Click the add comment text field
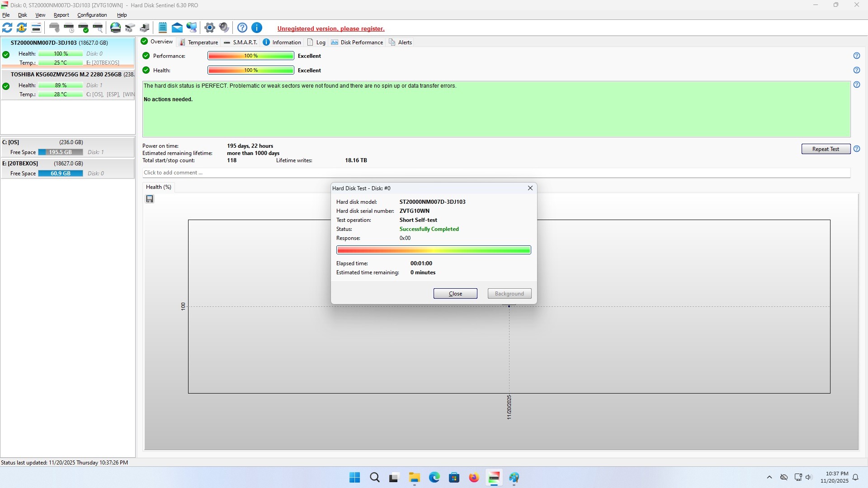 496,173
